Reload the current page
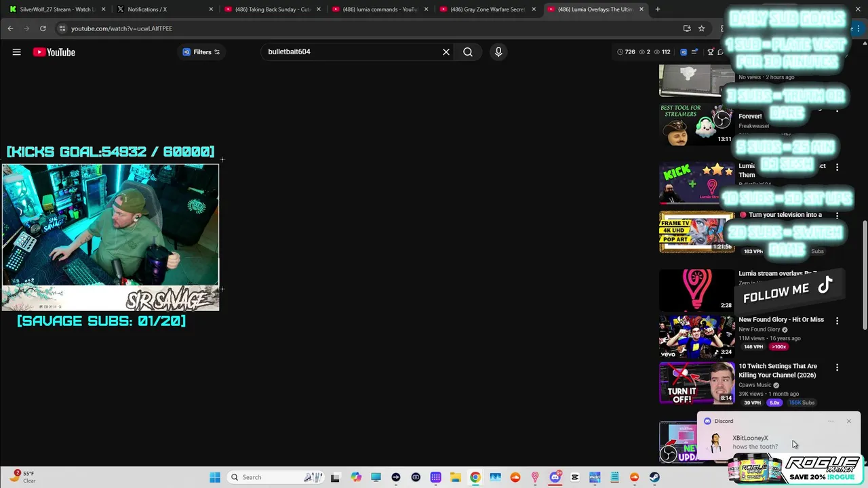Screen dimensions: 868x488 (x=43, y=28)
